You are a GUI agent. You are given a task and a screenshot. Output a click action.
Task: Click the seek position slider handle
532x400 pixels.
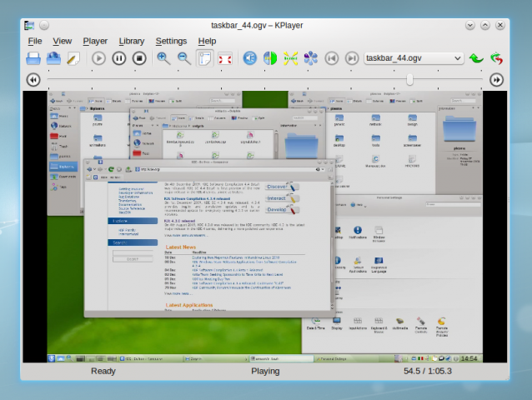409,80
